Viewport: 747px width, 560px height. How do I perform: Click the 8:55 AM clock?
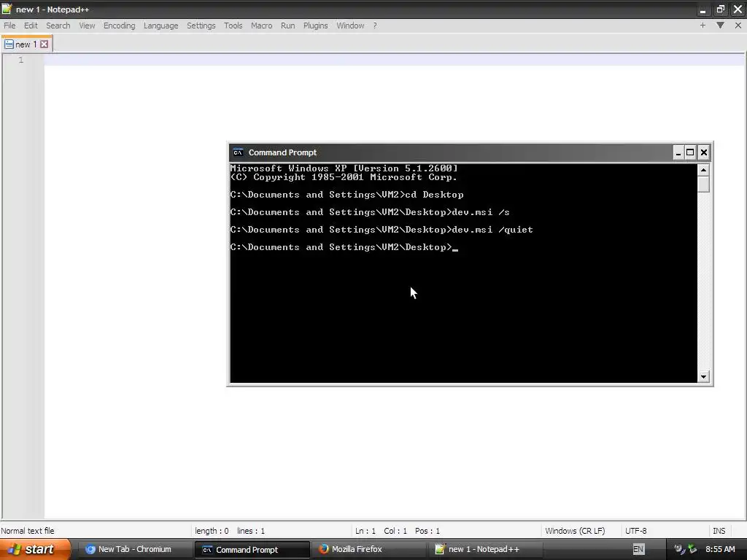click(720, 550)
